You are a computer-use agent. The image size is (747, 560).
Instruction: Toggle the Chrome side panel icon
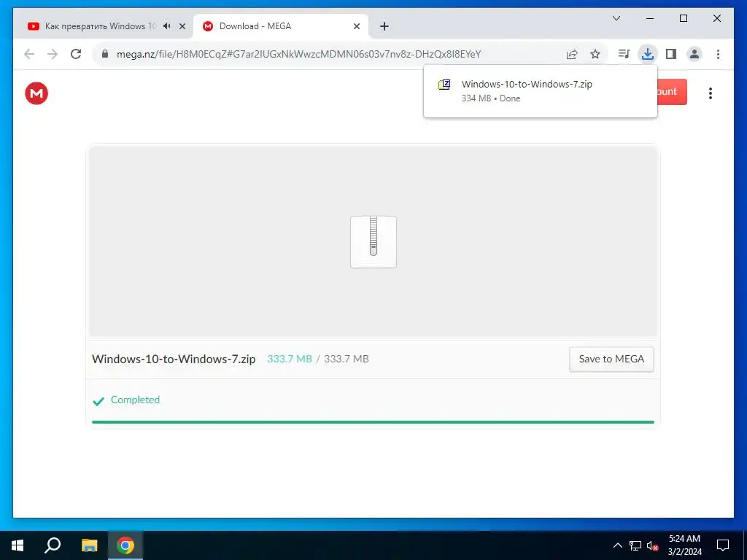point(671,54)
